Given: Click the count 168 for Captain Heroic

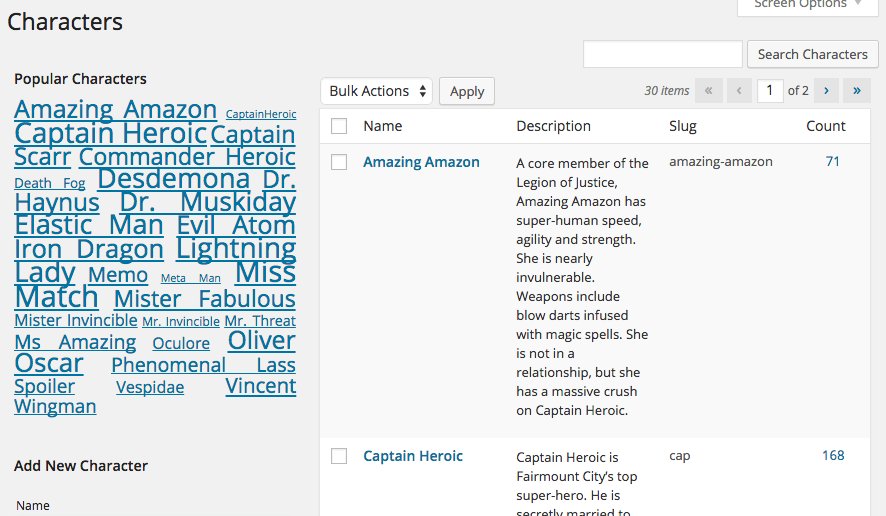Looking at the screenshot, I should point(833,455).
